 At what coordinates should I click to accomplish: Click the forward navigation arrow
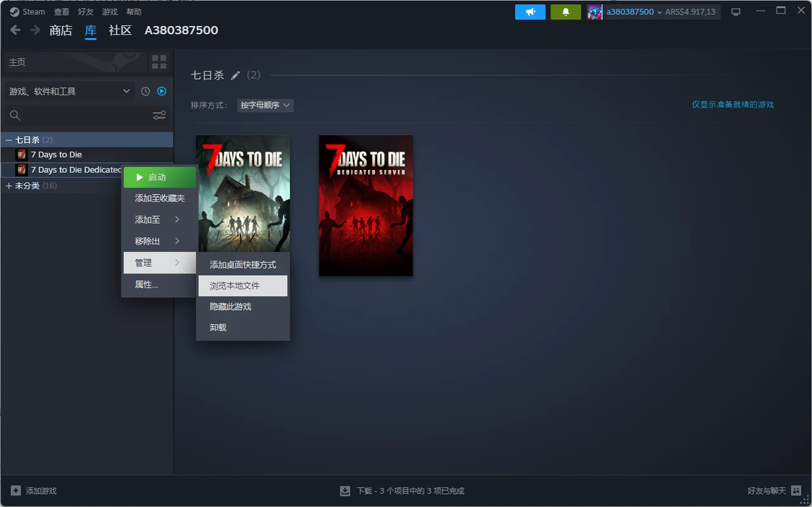click(35, 30)
